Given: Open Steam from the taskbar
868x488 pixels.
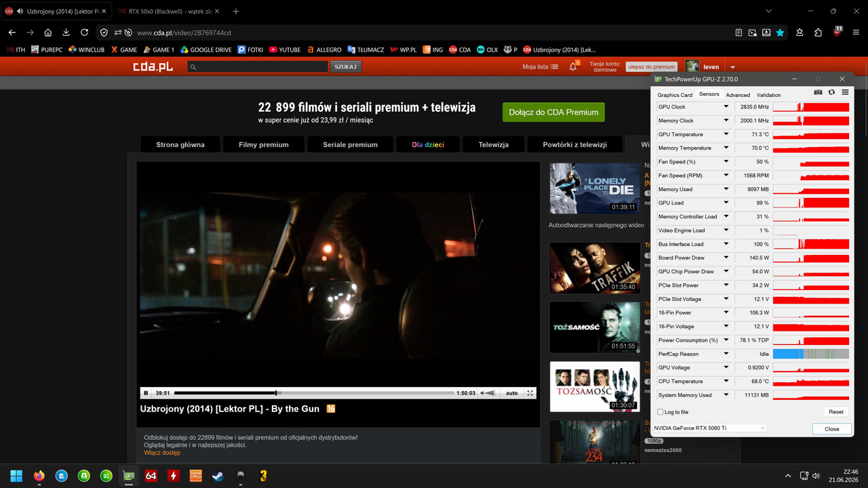Looking at the screenshot, I should pos(218,476).
